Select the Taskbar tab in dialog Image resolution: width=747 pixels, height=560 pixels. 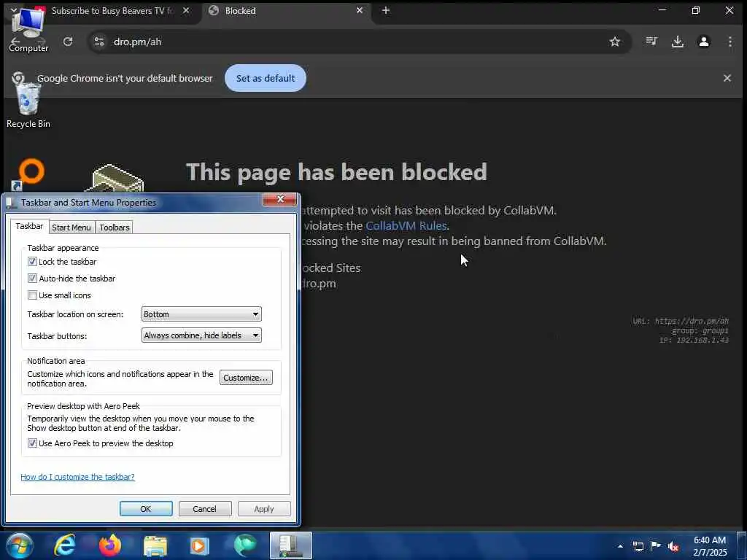[29, 226]
